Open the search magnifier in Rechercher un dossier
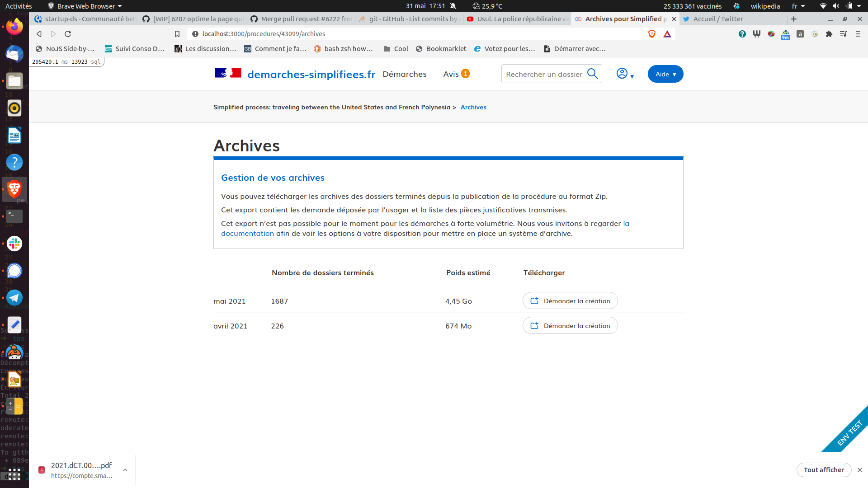Viewport: 868px width, 488px height. tap(593, 74)
